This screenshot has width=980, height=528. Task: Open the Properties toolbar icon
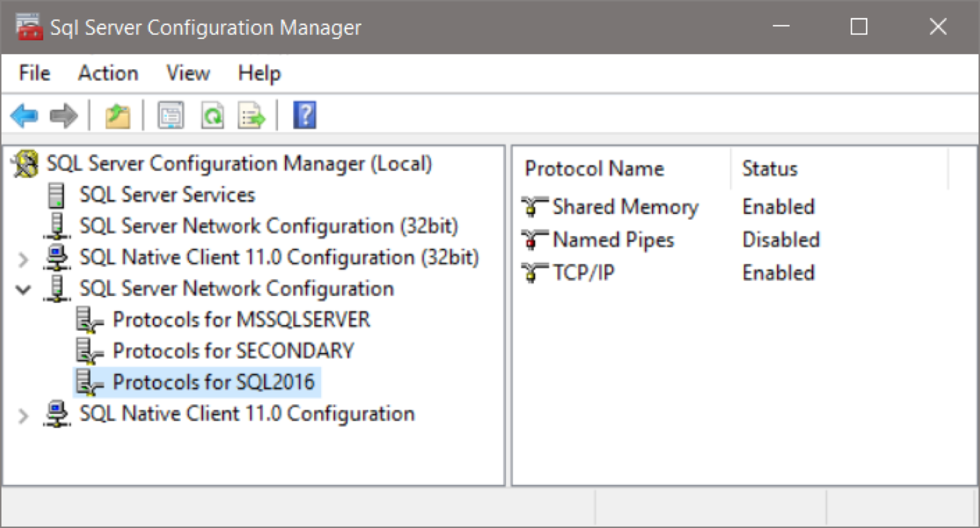[171, 116]
